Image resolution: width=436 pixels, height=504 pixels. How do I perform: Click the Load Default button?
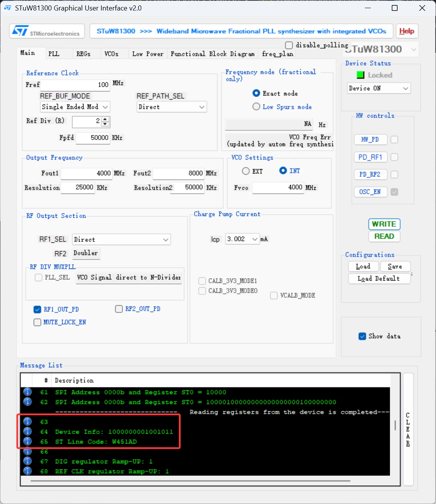[x=379, y=279]
